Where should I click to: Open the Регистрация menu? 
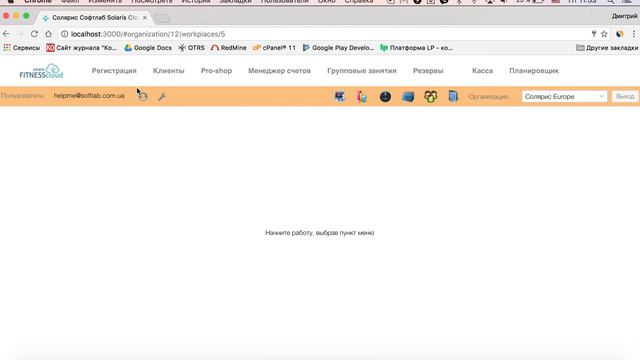point(114,71)
